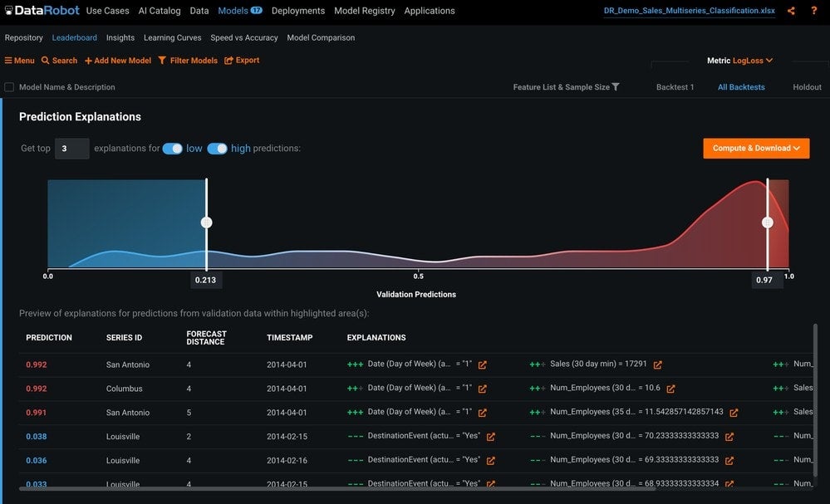The image size is (830, 504).
Task: Click the Feature List & Sample Size header
Action: click(x=561, y=86)
